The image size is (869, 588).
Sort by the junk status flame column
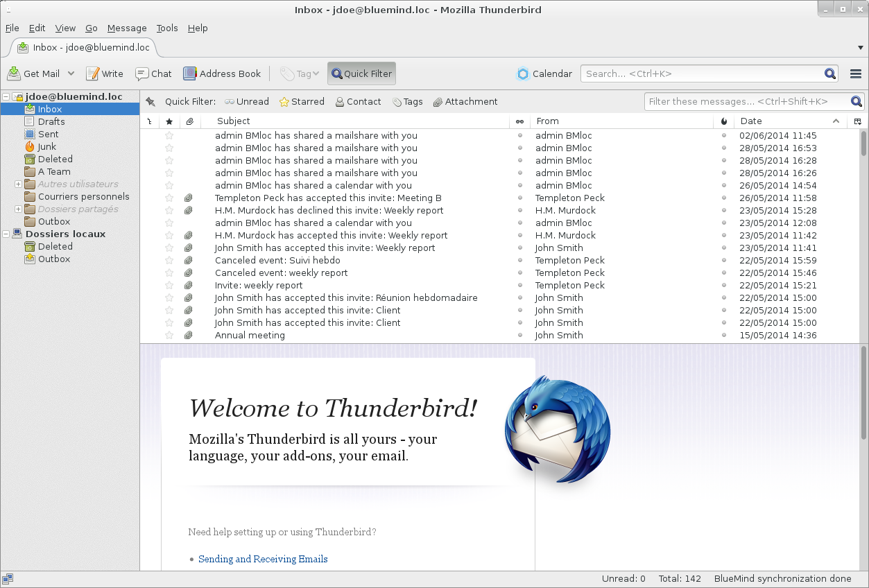724,121
